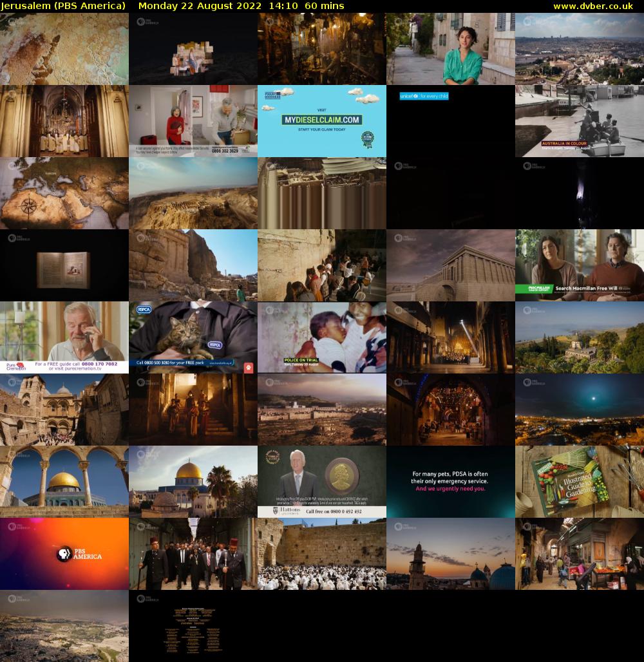This screenshot has width=644, height=662.
Task: Open the Dome of the Rock thumbnail
Action: coord(64,481)
